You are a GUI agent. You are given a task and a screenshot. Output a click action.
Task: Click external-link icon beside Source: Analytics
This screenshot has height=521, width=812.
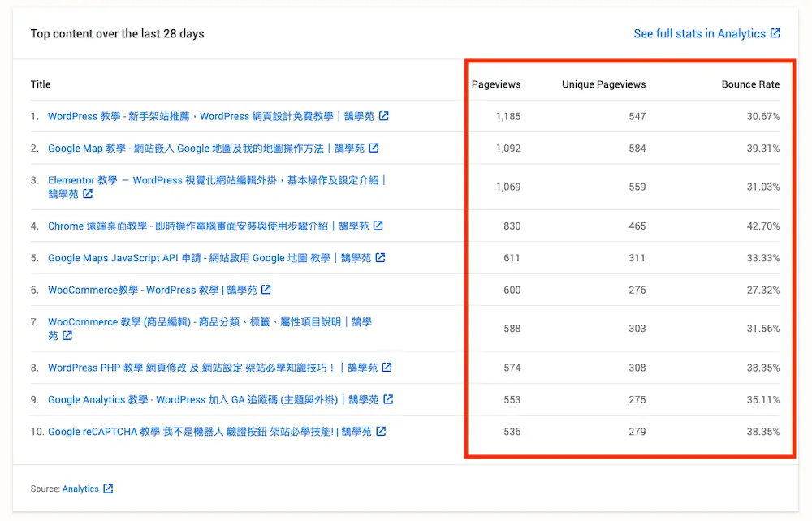click(108, 489)
